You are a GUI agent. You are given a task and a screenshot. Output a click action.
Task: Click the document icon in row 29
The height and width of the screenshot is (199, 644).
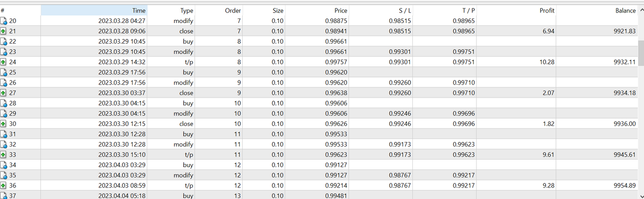click(3, 113)
